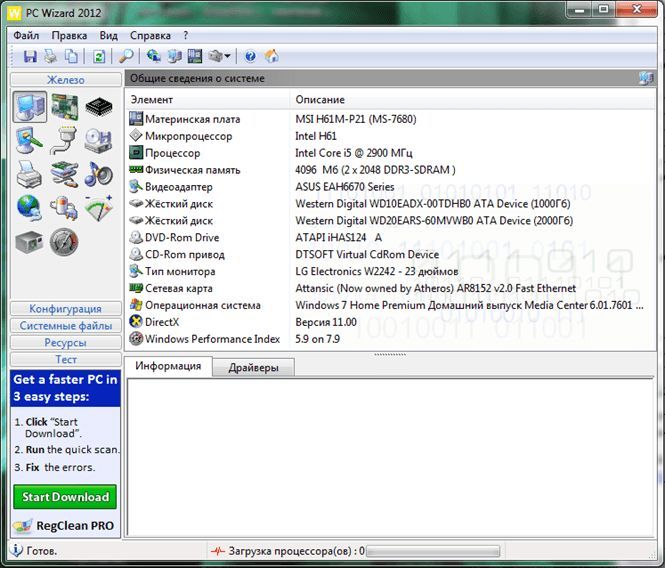Select the monitor with paintbrush video icon
The image size is (665, 568).
click(x=29, y=140)
